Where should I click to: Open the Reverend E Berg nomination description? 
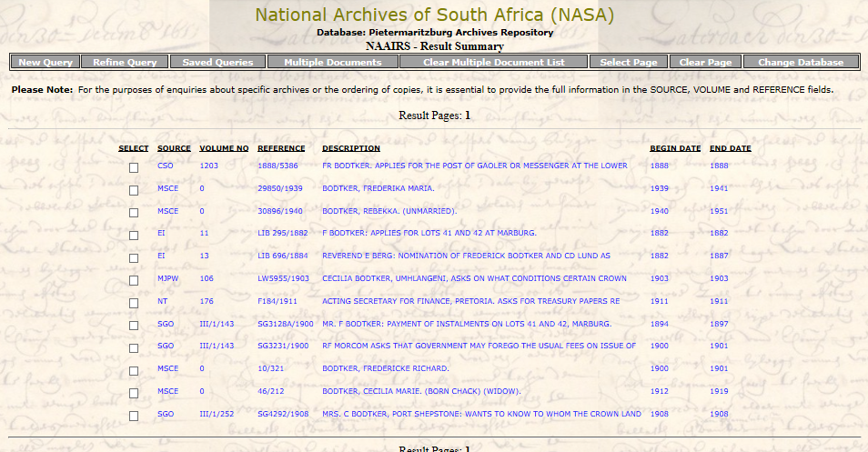pyautogui.click(x=466, y=256)
